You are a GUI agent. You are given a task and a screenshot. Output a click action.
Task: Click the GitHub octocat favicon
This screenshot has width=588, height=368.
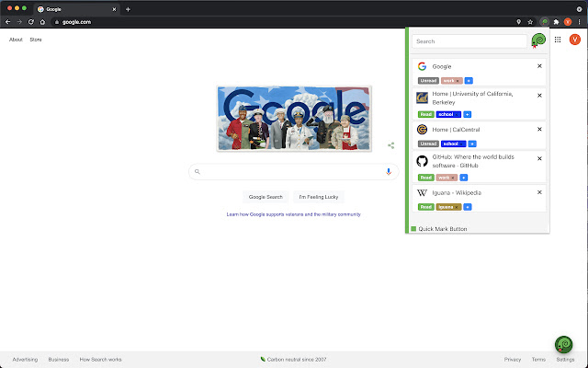pos(423,161)
